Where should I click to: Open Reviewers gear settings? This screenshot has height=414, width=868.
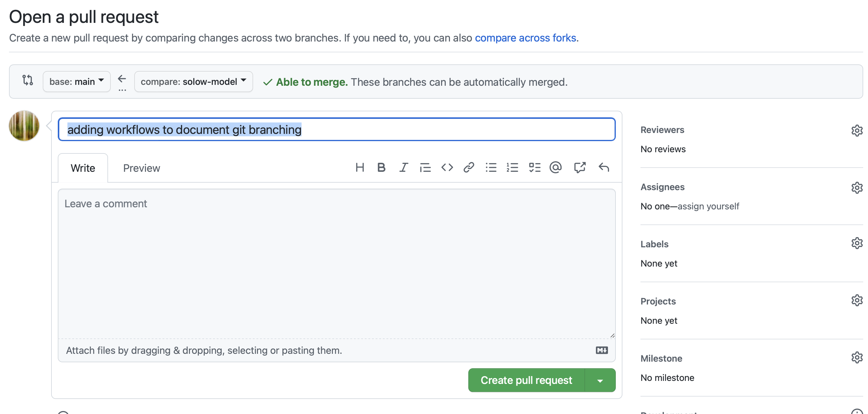(857, 130)
